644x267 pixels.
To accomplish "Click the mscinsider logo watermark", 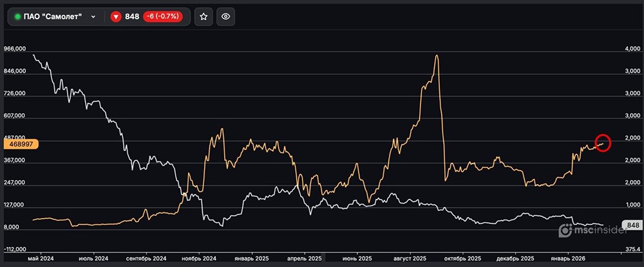I will [x=586, y=230].
